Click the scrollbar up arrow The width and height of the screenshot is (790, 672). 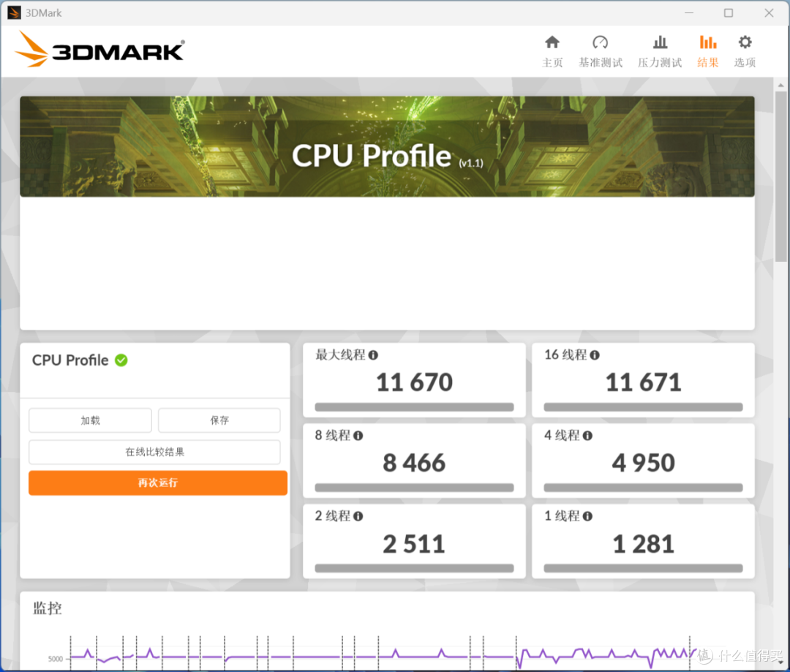coord(781,85)
